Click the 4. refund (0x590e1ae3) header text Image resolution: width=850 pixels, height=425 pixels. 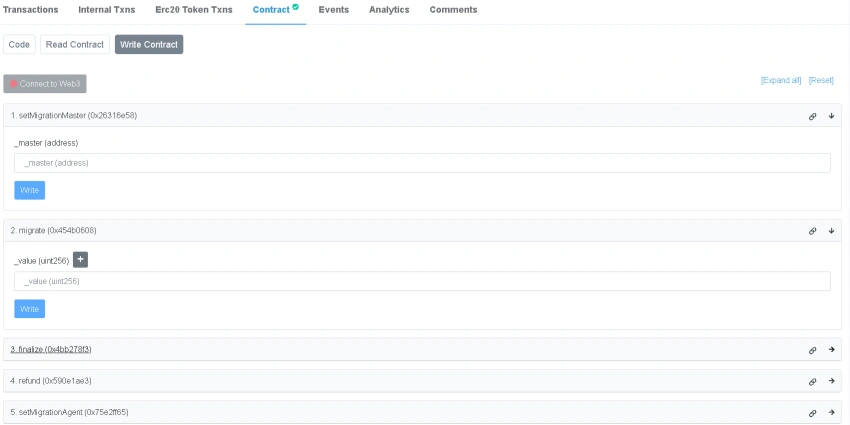point(51,381)
